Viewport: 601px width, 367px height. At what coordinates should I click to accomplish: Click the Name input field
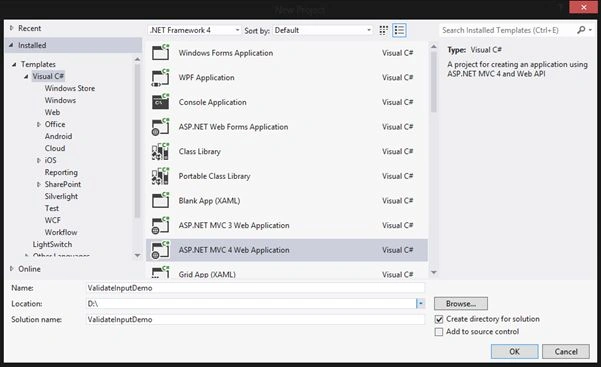point(255,288)
